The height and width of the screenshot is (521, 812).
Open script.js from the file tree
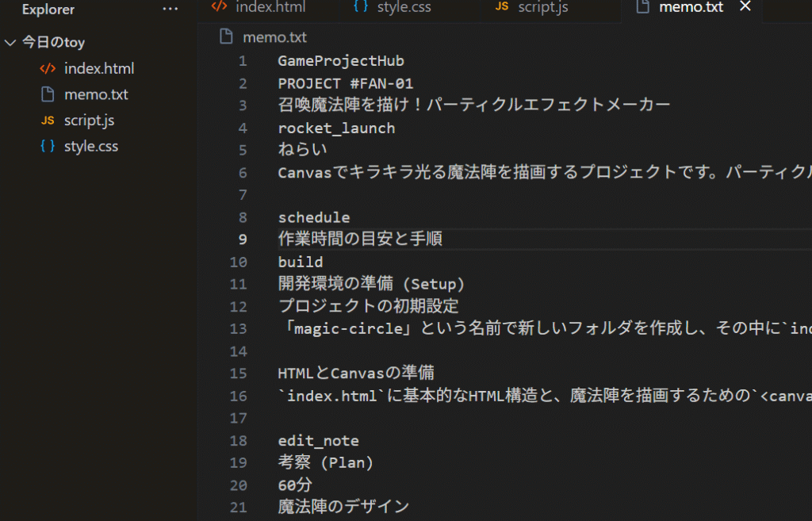tap(89, 121)
